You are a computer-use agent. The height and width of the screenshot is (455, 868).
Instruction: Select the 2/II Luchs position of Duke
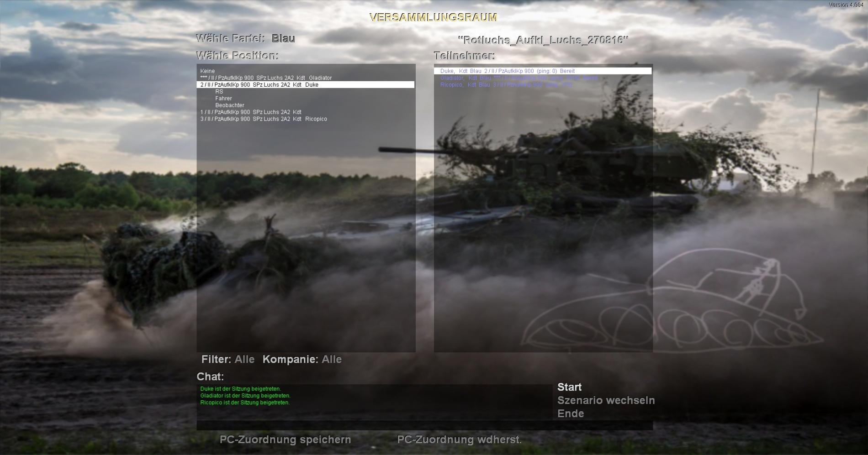tap(259, 85)
